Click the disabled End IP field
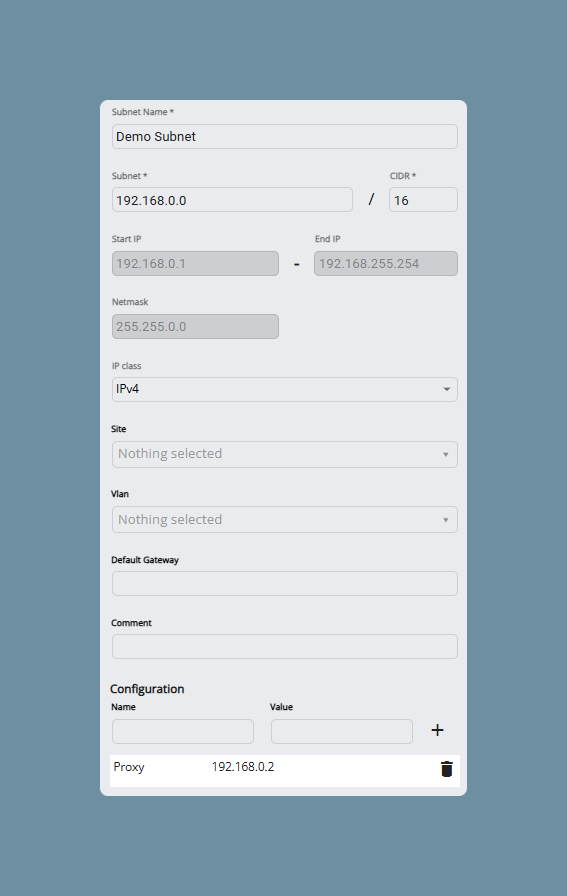 click(x=386, y=263)
